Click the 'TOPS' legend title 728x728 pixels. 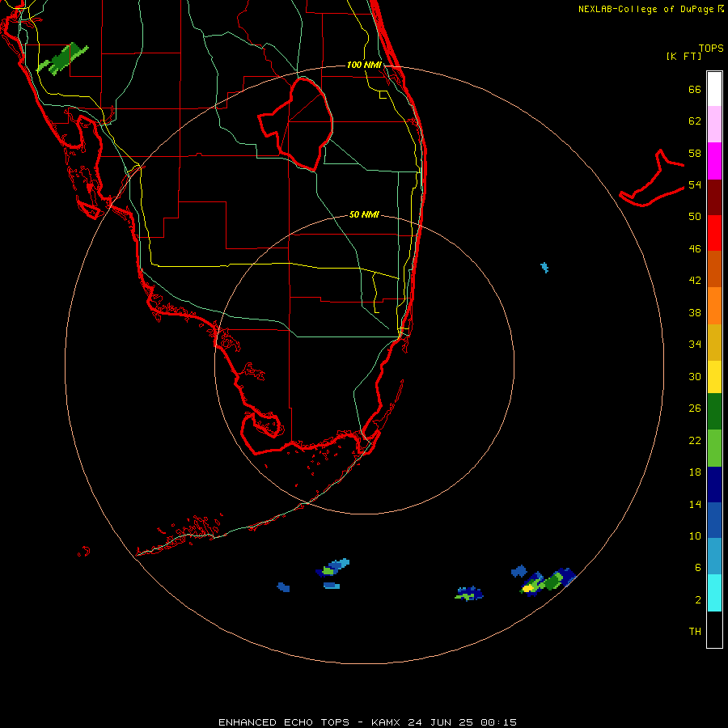point(711,49)
